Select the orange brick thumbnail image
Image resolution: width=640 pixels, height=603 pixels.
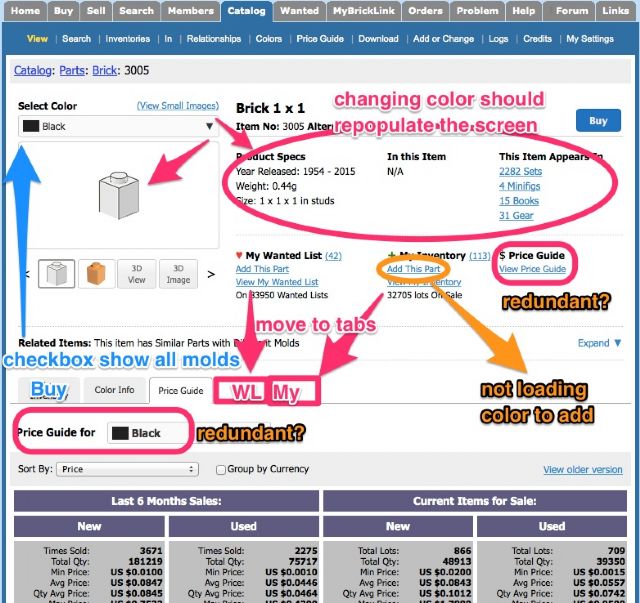[95, 273]
